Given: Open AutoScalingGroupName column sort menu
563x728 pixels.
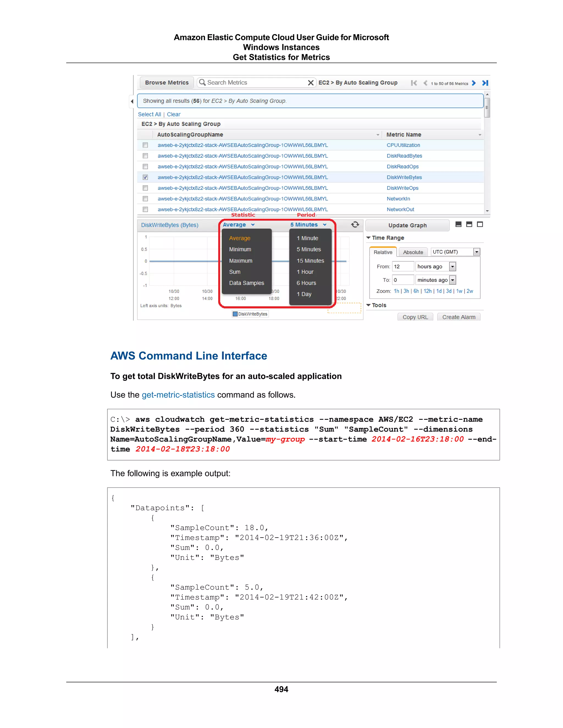Looking at the screenshot, I should pyautogui.click(x=378, y=135).
